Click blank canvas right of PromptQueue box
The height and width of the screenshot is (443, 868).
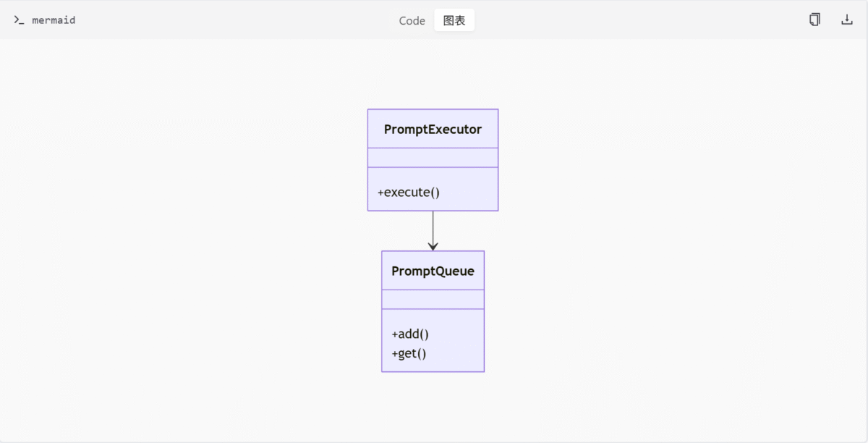615,311
